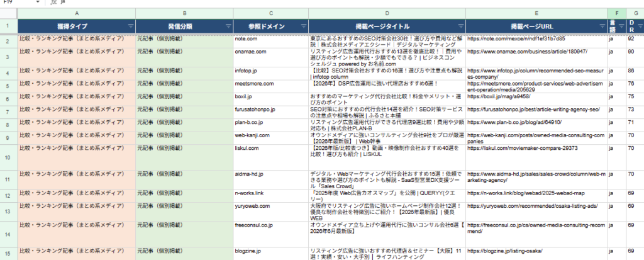
Task: Select the yuryoweb.com domain cell
Action: point(271,212)
